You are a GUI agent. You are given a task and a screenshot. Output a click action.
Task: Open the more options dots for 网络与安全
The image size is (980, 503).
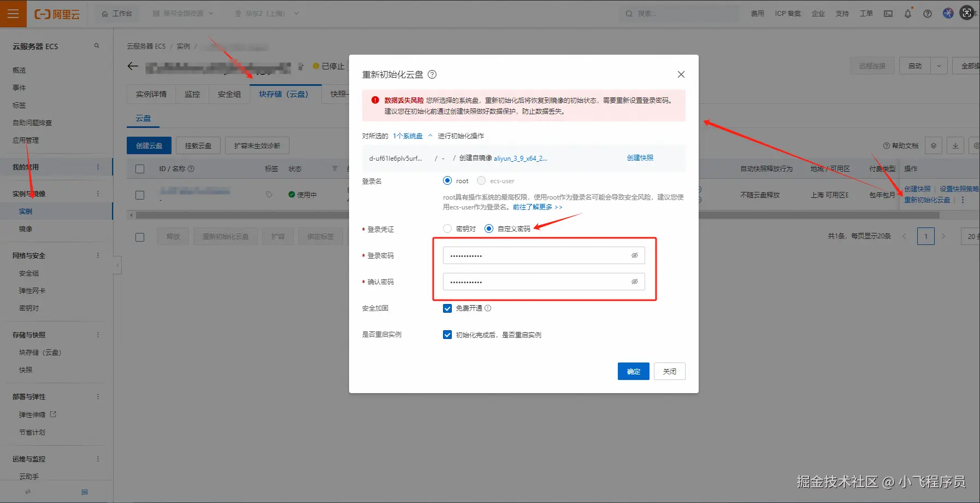(98, 255)
